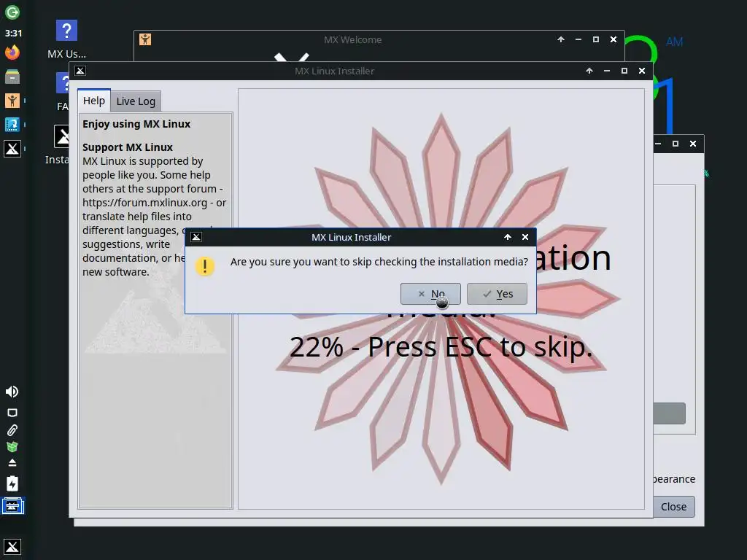Viewport: 747px width, 560px height.
Task: Click the volume speaker icon
Action: tap(12, 392)
